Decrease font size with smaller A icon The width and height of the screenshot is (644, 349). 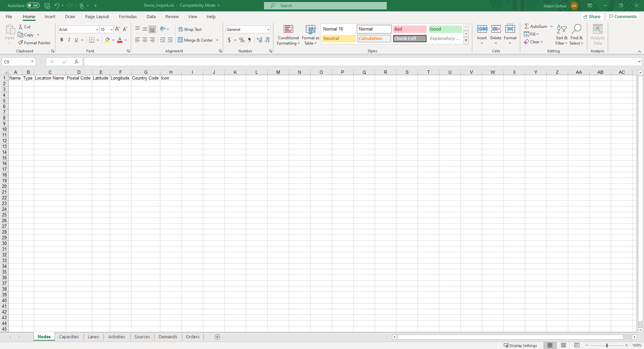[125, 30]
